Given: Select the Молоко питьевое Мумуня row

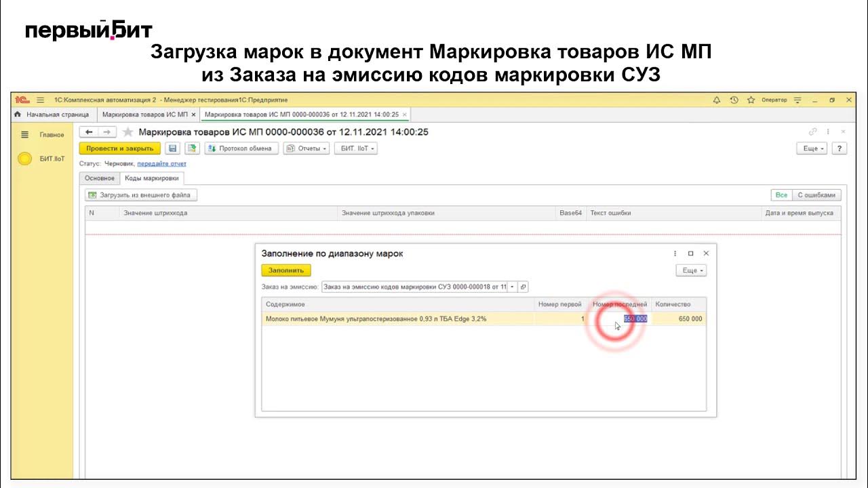Looking at the screenshot, I should tap(484, 319).
